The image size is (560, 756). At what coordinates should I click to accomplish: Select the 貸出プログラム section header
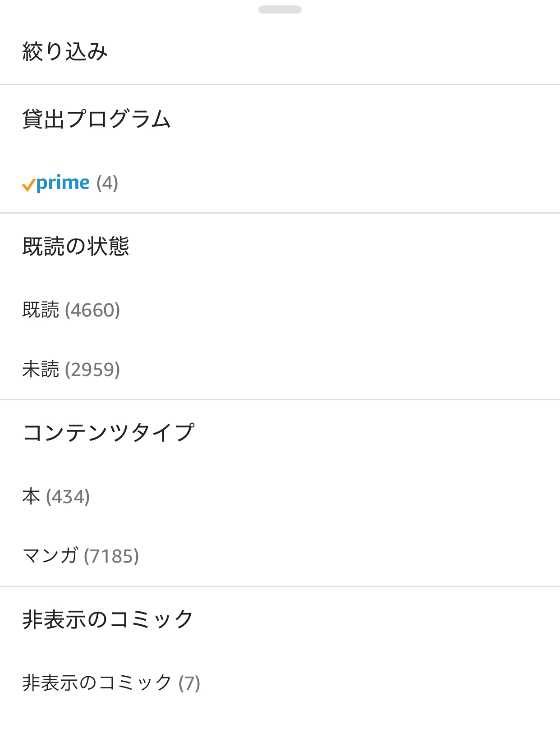96,119
